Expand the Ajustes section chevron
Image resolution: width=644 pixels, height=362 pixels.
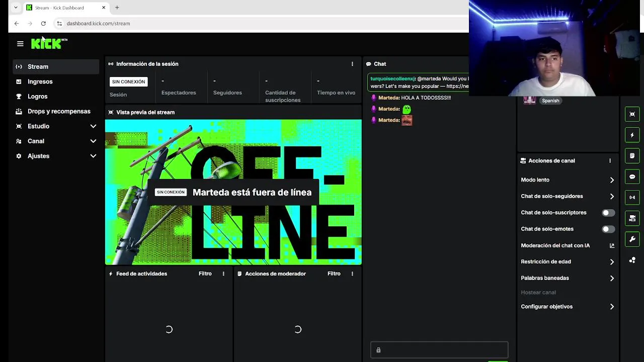click(93, 156)
